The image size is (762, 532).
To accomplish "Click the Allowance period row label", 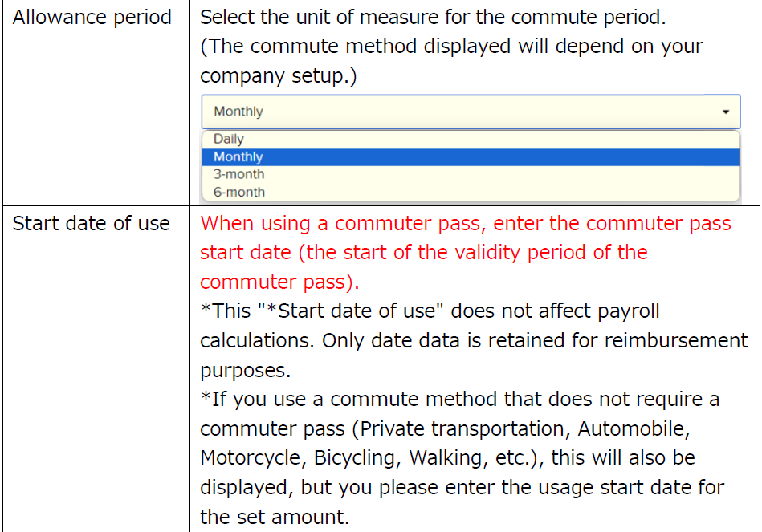I will (92, 17).
